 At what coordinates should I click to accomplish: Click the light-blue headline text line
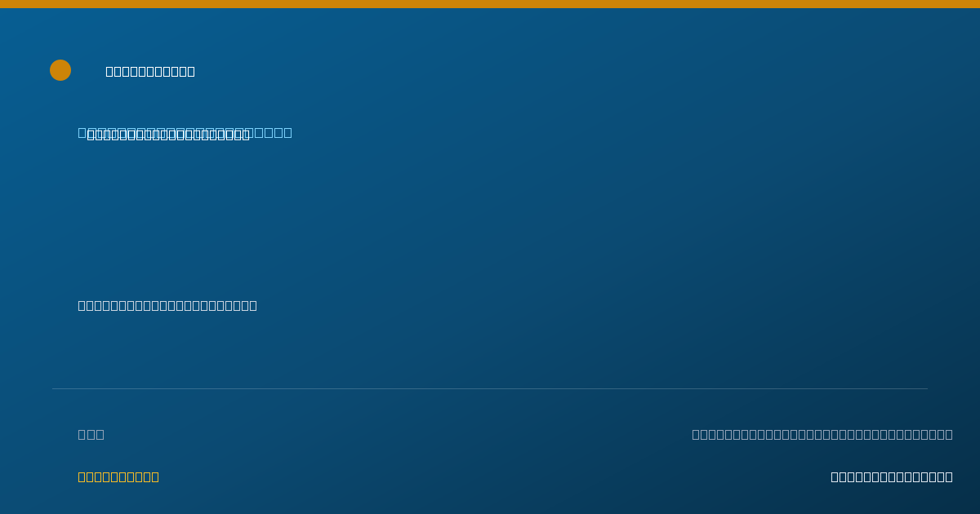click(185, 132)
